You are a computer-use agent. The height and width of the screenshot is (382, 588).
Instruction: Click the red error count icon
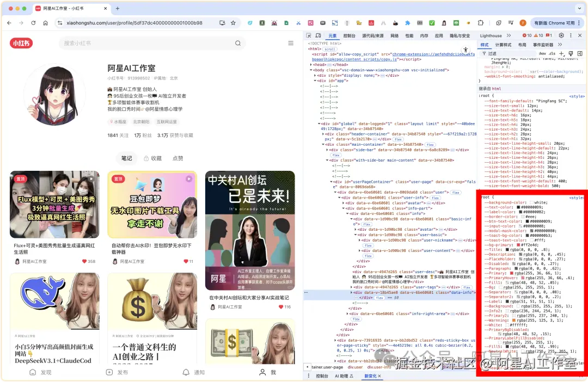[524, 35]
